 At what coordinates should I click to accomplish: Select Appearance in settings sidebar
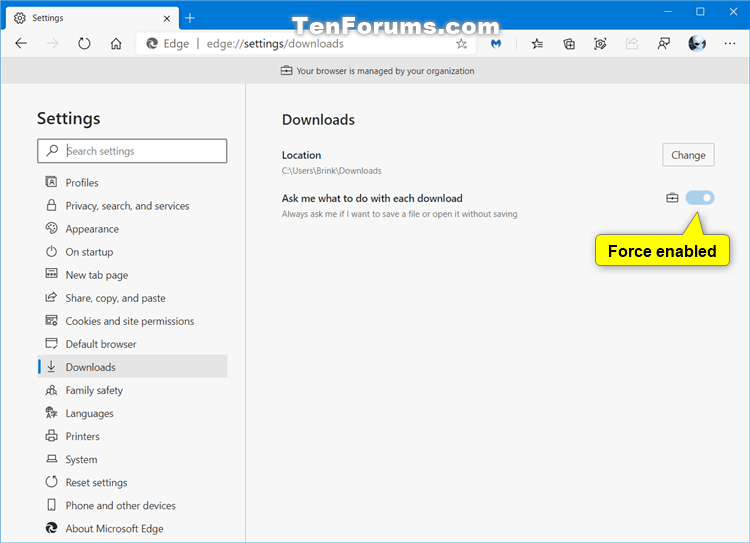tap(92, 229)
